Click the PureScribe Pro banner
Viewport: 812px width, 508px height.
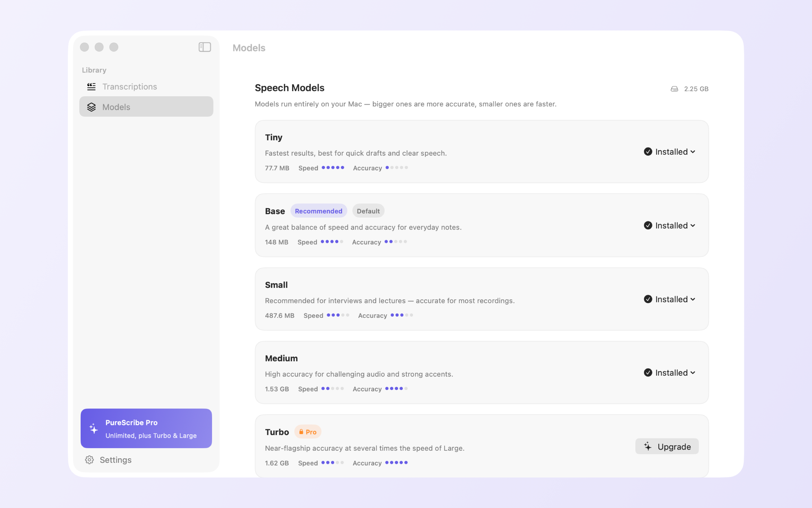pos(146,428)
